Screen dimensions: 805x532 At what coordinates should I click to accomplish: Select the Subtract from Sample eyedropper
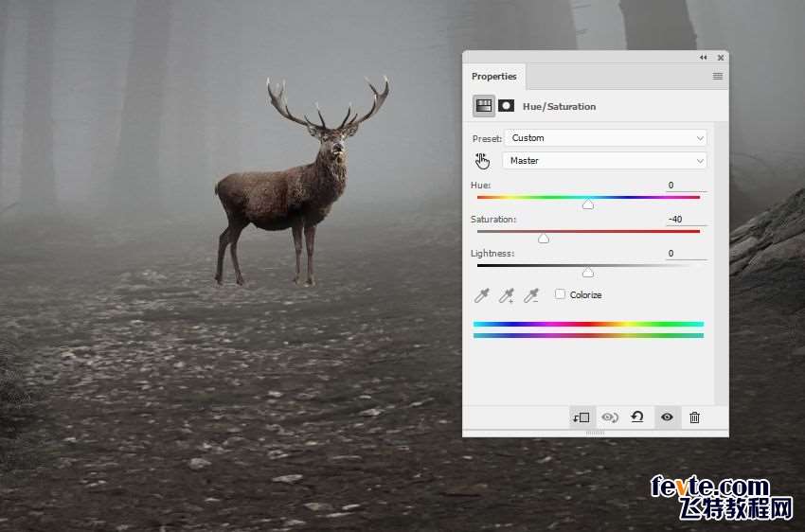point(531,295)
